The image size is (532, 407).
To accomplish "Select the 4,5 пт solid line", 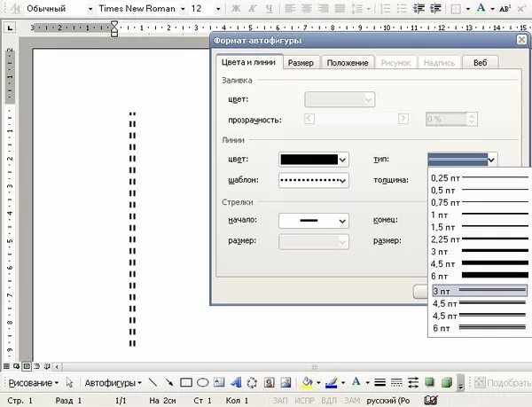I will pos(479,263).
